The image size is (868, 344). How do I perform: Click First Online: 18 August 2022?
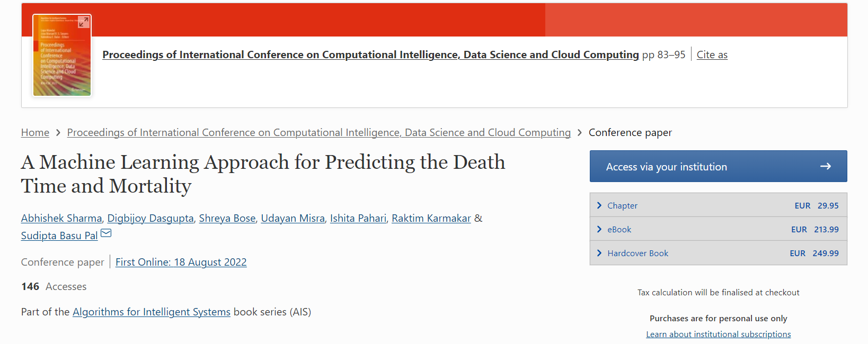(x=181, y=262)
